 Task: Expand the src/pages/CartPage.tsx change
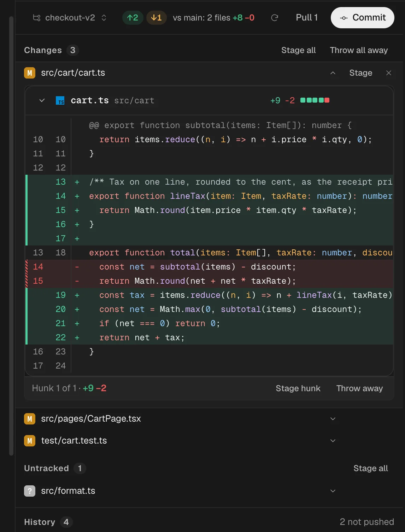tap(333, 419)
